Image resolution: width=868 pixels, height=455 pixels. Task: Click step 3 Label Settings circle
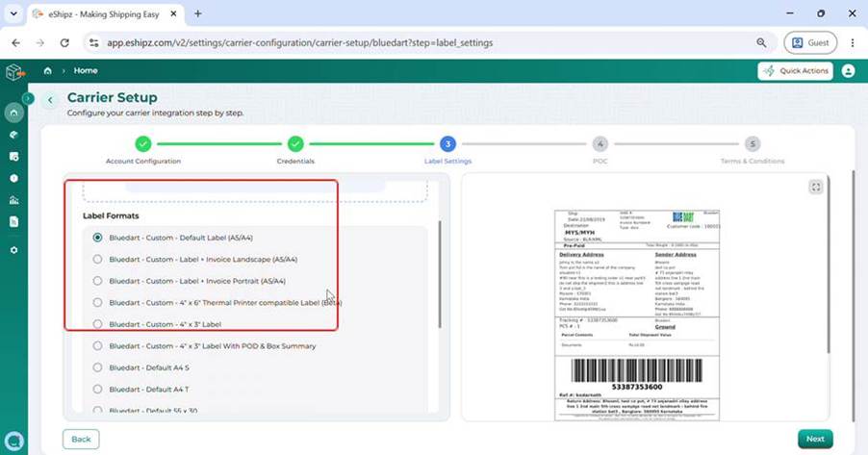coord(447,144)
